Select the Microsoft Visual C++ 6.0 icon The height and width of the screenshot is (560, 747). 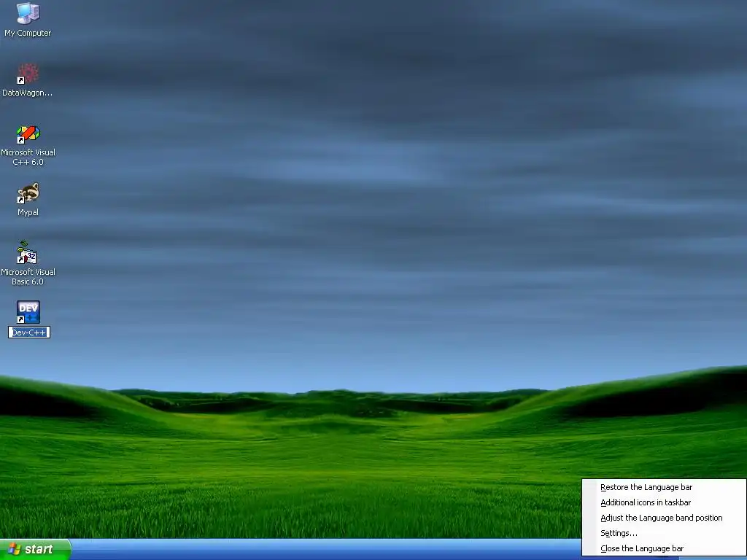point(28,134)
